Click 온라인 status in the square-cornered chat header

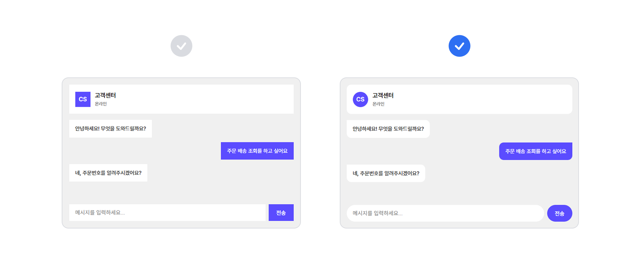(101, 104)
